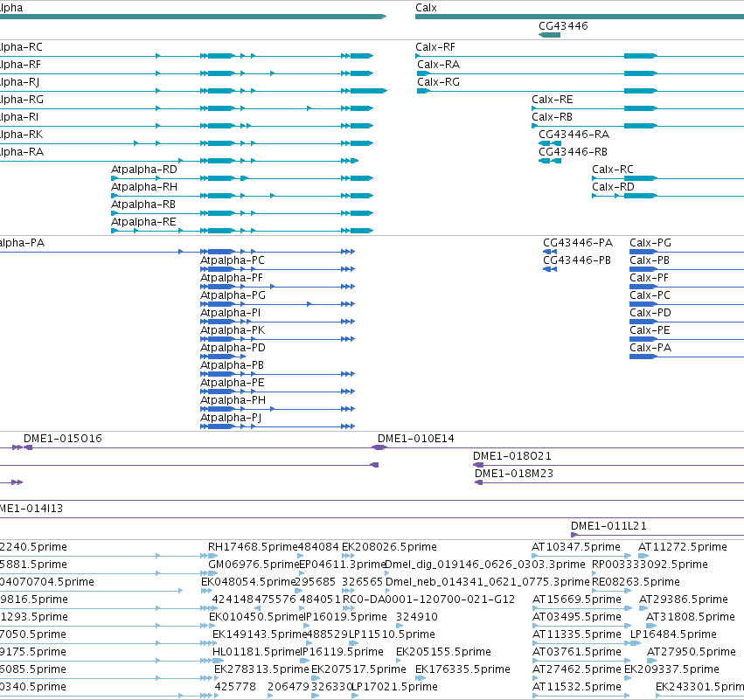
Task: Click the CG43446-RB transcript label
Action: (x=573, y=152)
